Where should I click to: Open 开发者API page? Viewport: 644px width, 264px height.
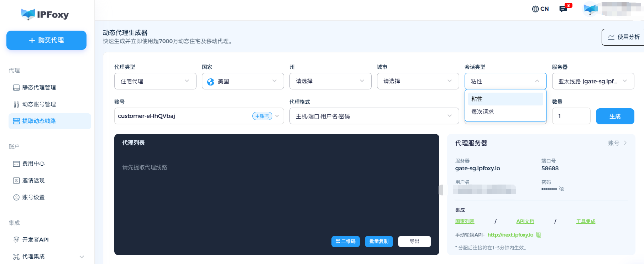pyautogui.click(x=50, y=240)
